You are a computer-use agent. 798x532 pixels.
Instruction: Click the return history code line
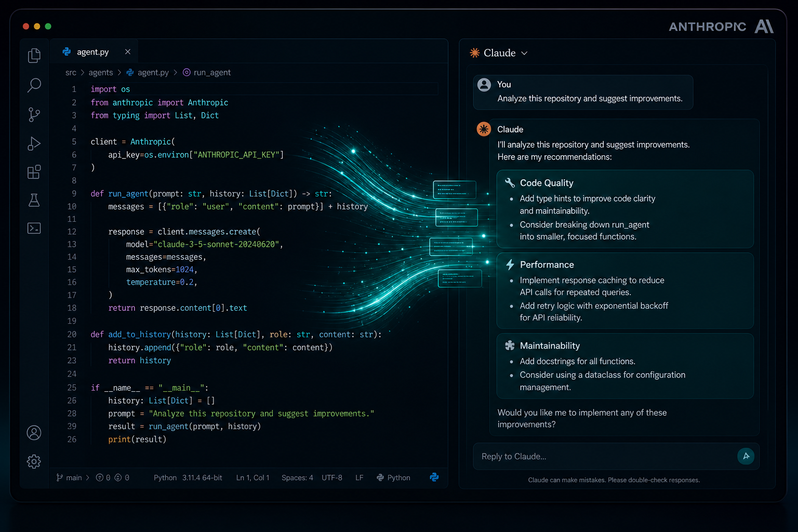point(139,361)
